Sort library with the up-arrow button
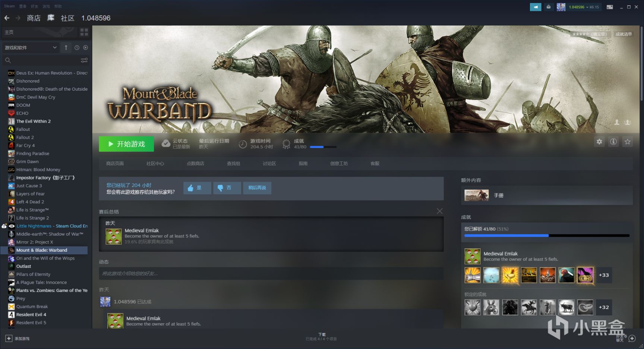 [66, 47]
